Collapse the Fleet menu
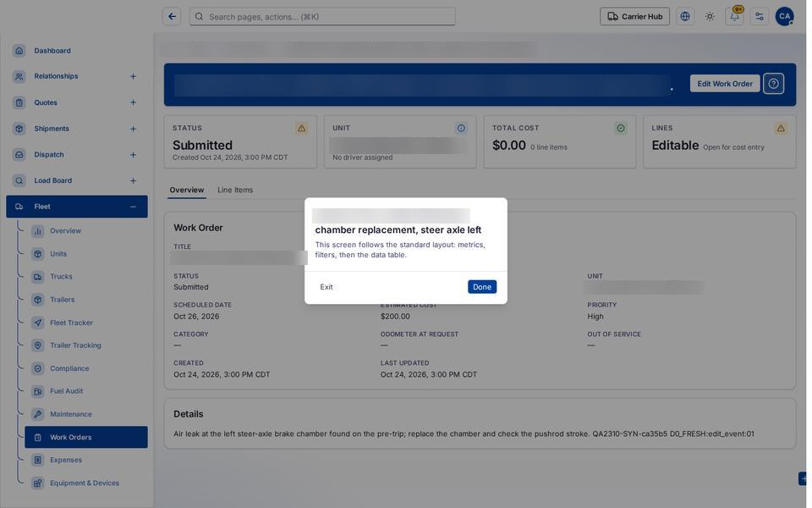The width and height of the screenshot is (812, 508). click(133, 207)
